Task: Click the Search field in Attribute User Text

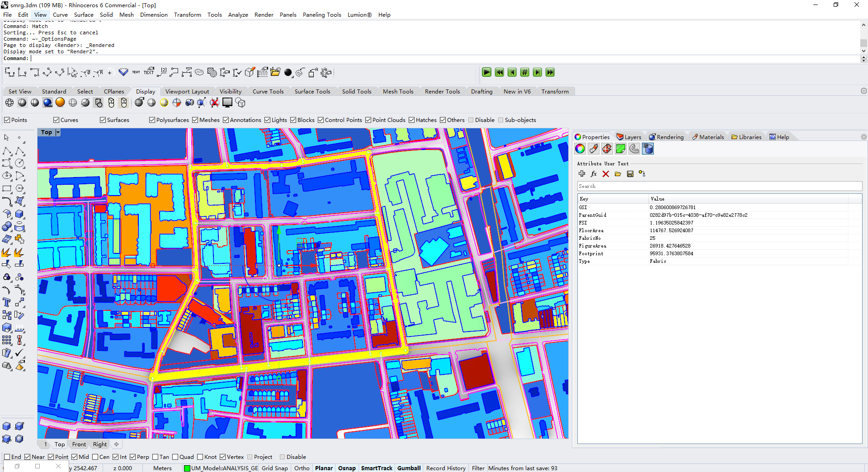Action: coord(719,187)
